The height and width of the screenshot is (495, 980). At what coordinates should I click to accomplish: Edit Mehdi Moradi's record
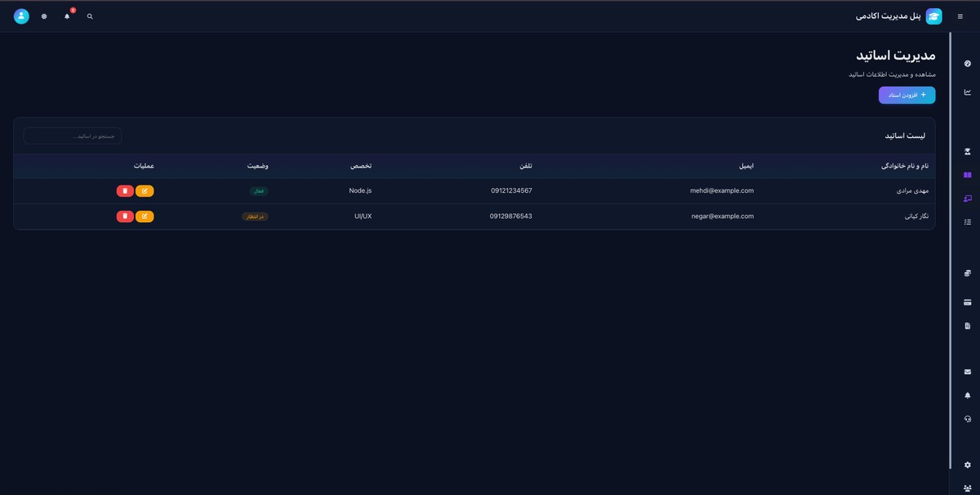tap(145, 191)
